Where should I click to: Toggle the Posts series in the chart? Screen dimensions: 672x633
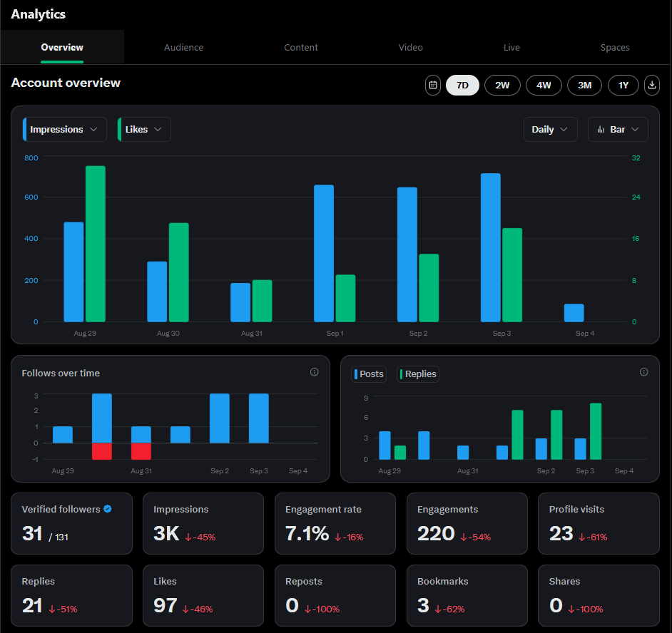[x=369, y=374]
